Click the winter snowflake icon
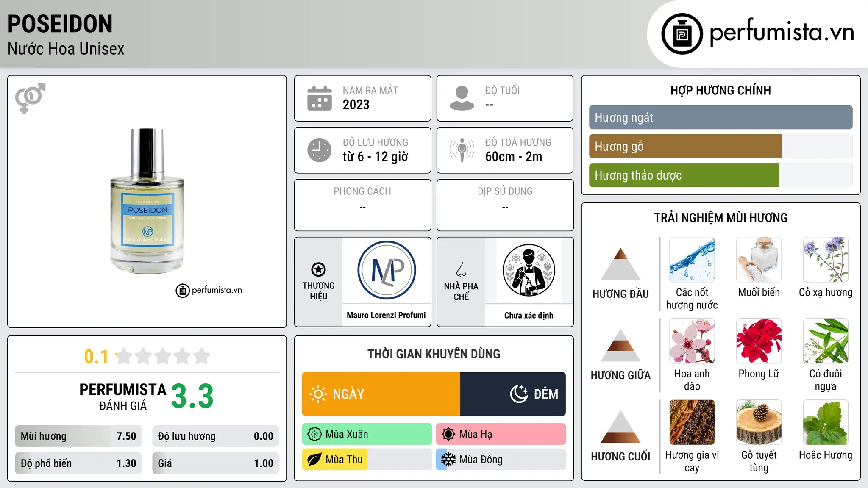The width and height of the screenshot is (868, 488). click(x=448, y=460)
